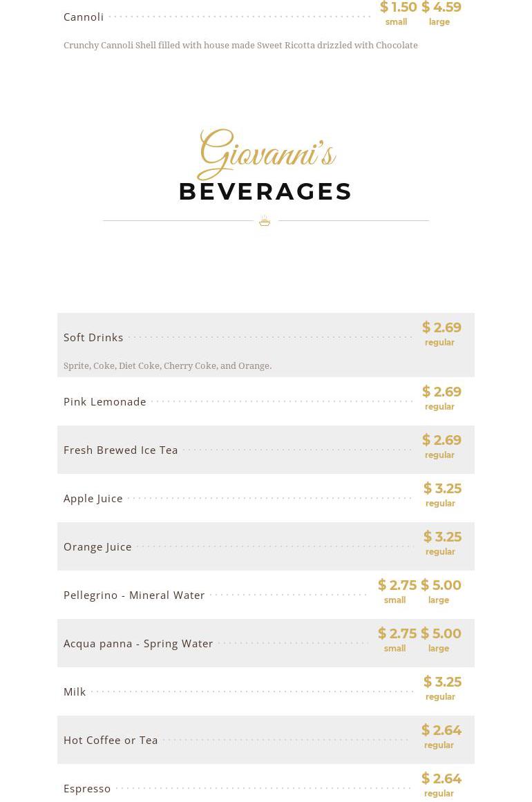Click the Soft Drinks $2.69 price

pyautogui.click(x=441, y=327)
